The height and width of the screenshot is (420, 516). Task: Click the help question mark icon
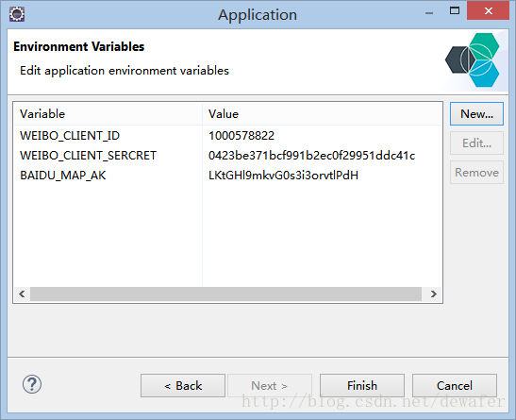(x=32, y=384)
